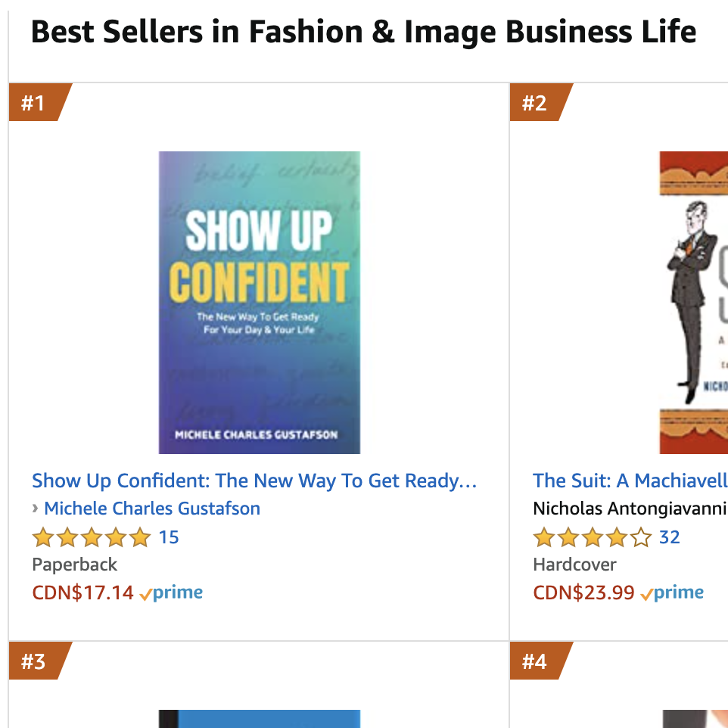Click the #1 rank badge
Viewport: 728px width, 728px height.
click(34, 103)
